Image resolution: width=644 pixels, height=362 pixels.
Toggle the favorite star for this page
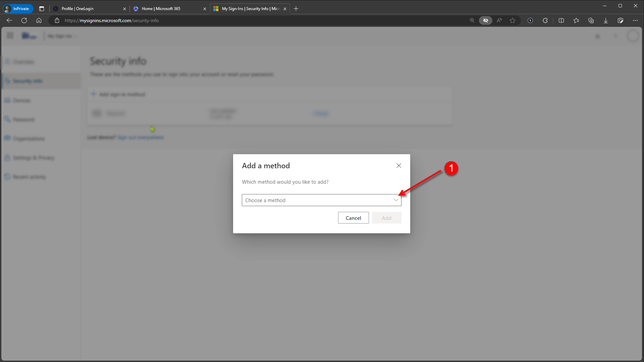click(513, 20)
